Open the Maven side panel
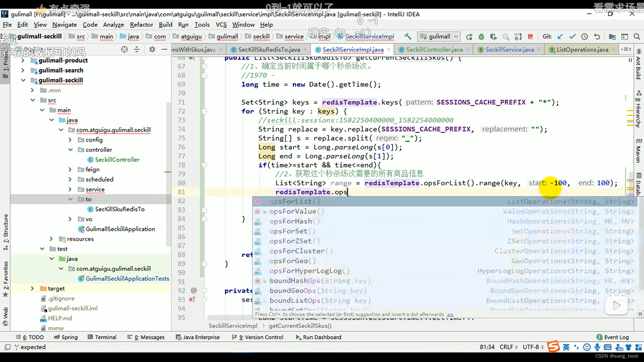 (x=639, y=150)
